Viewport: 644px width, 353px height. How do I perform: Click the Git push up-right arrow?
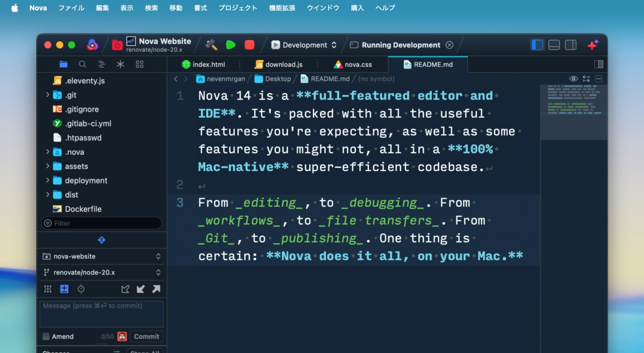coord(156,289)
